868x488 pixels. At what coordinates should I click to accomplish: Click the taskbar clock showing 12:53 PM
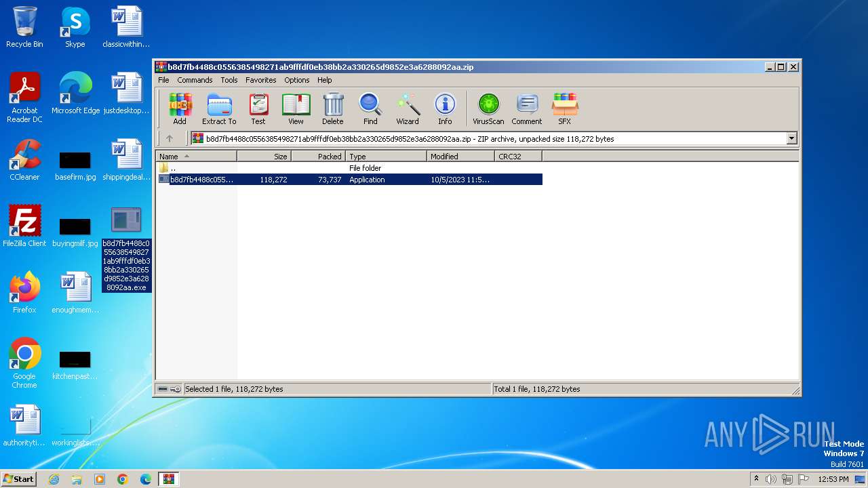[x=833, y=479]
